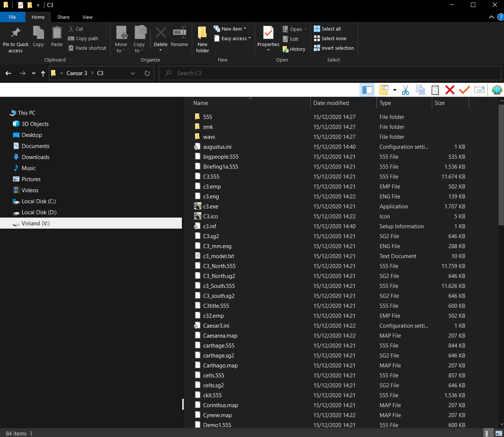Switch to the Share ribbon tab
The image size is (504, 437).
click(x=63, y=17)
